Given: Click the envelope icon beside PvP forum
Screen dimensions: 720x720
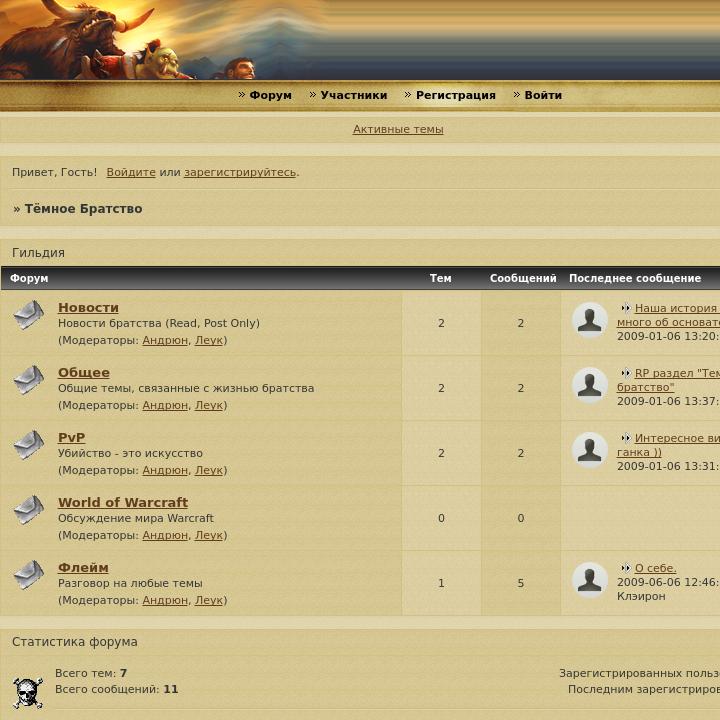Looking at the screenshot, I should (x=28, y=445).
